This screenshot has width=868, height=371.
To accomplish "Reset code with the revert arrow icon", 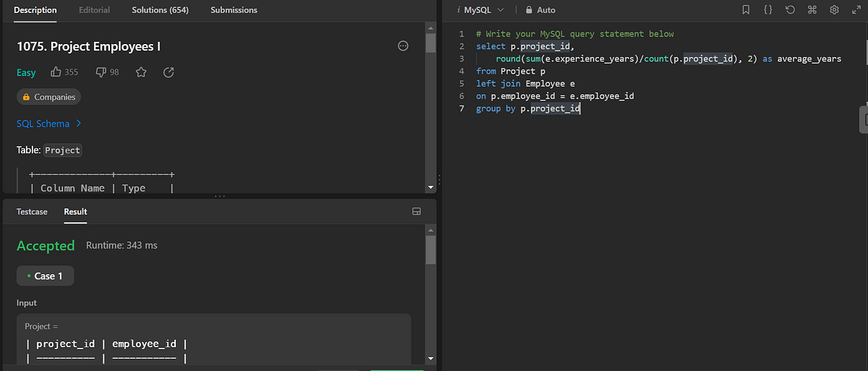I will click(790, 10).
